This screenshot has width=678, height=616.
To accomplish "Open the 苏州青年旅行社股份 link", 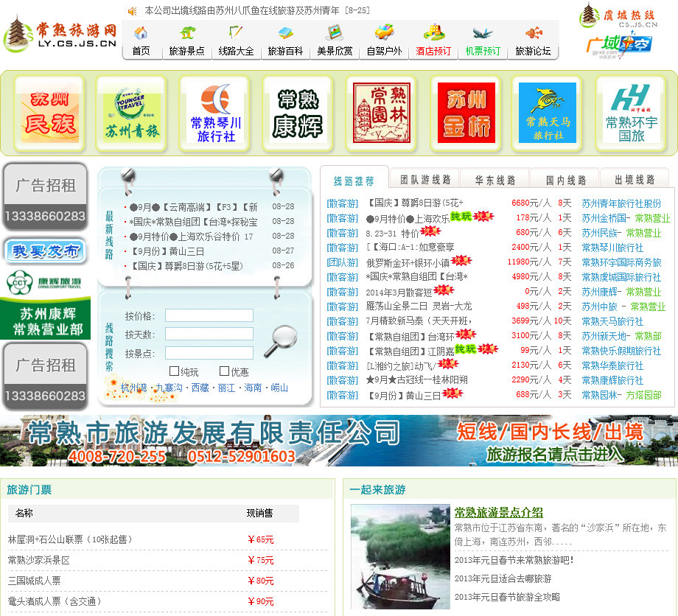I will [621, 203].
